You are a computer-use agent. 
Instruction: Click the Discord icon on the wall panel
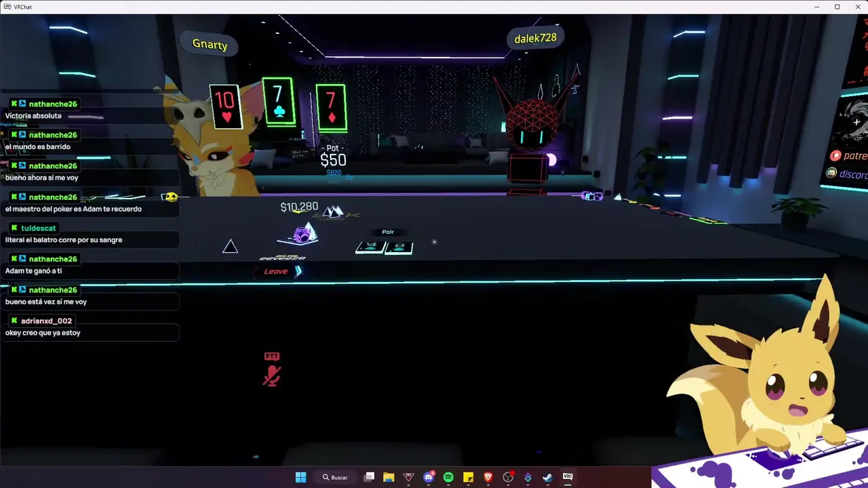[831, 174]
